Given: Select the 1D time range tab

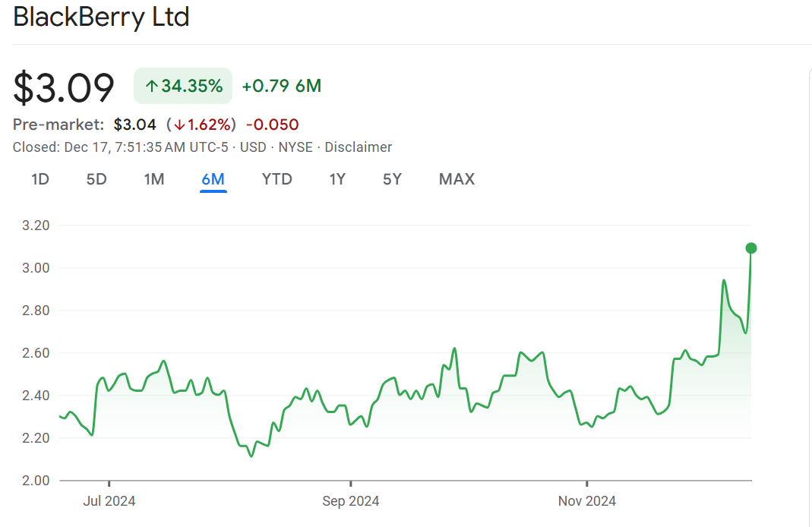Looking at the screenshot, I should pos(39,179).
